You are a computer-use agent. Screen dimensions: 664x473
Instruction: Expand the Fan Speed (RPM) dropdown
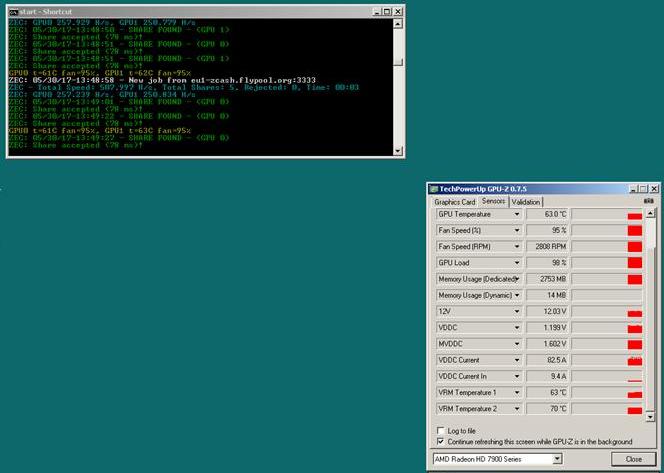[x=517, y=246]
